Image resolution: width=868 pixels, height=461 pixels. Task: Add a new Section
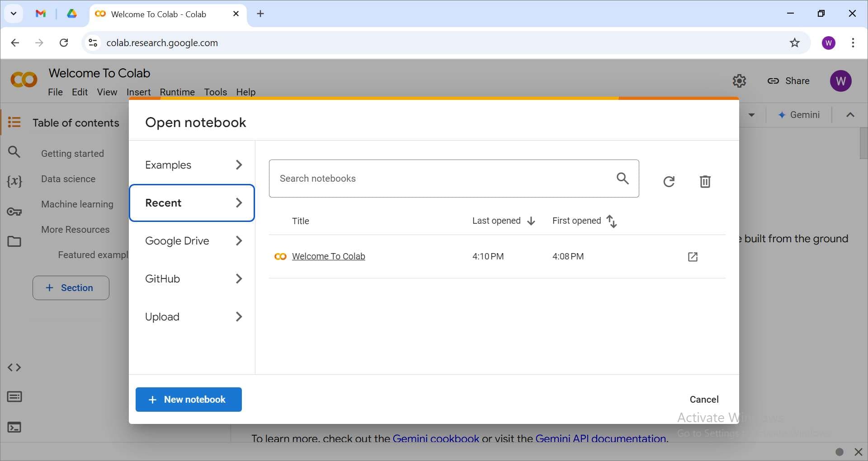click(x=71, y=288)
